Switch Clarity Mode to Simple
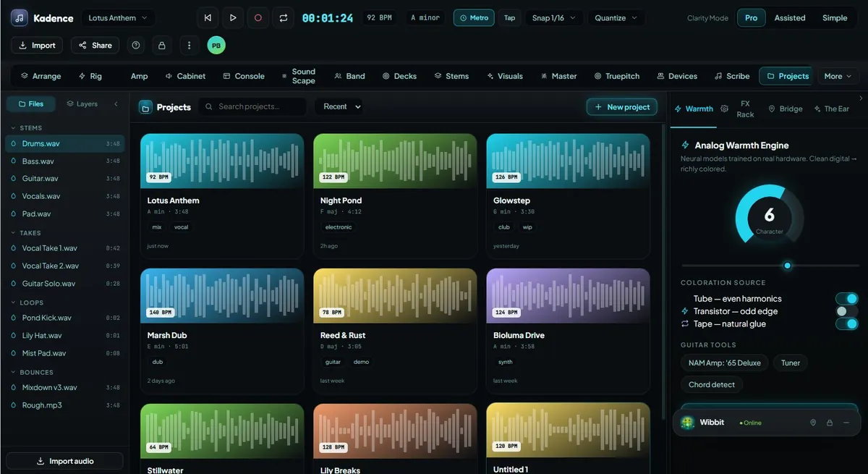 pos(835,18)
